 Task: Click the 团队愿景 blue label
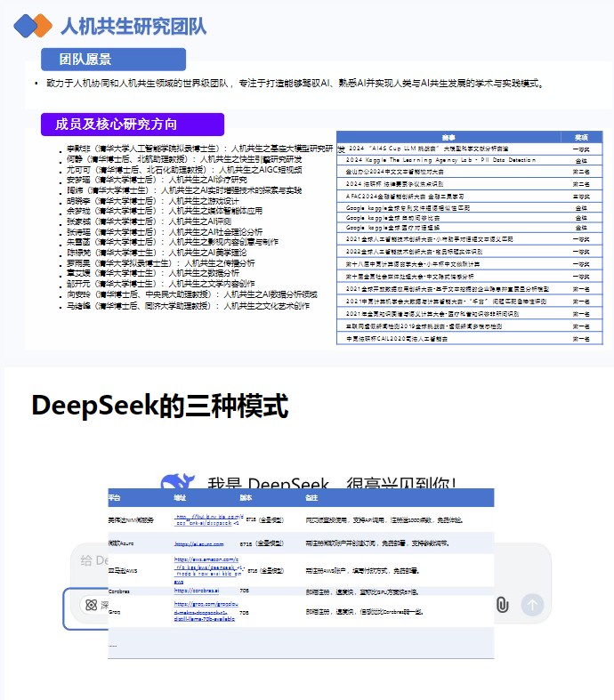click(x=113, y=60)
